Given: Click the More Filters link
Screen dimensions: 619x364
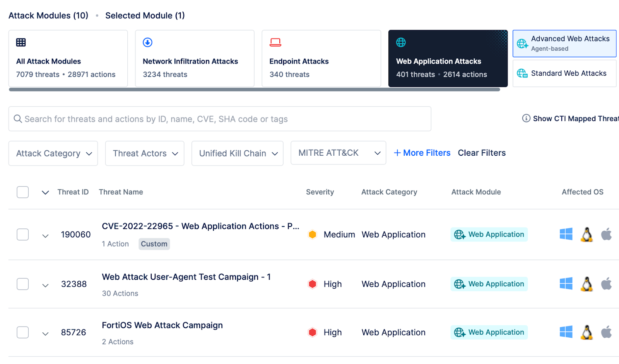Looking at the screenshot, I should pyautogui.click(x=422, y=153).
